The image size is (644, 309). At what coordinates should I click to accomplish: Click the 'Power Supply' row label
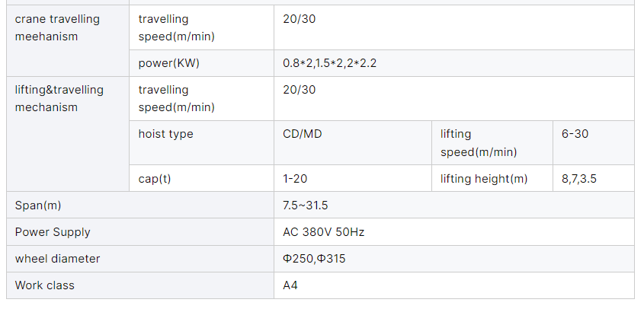coord(53,232)
